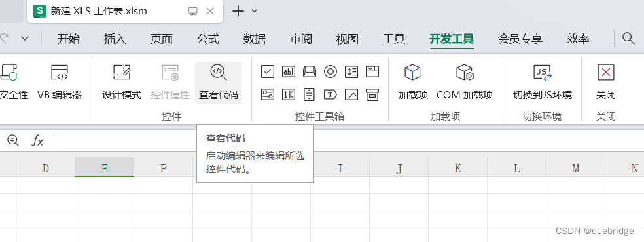
Task: Insert an image control from toolbox
Action: tap(351, 94)
